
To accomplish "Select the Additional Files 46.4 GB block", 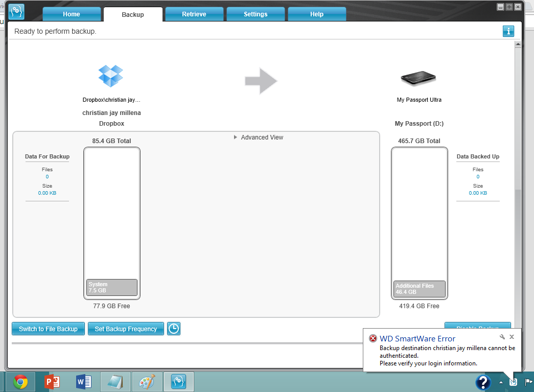I will 419,289.
